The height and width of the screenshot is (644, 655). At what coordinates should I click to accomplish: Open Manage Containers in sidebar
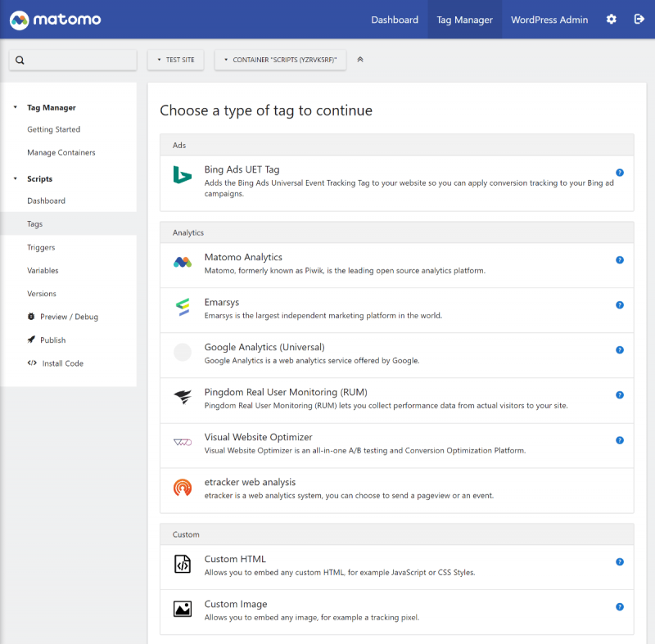pyautogui.click(x=61, y=152)
